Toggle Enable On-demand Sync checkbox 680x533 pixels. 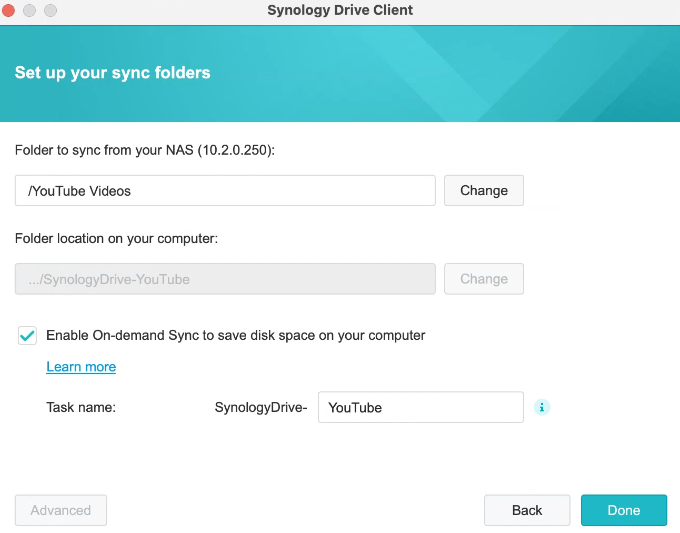click(27, 336)
